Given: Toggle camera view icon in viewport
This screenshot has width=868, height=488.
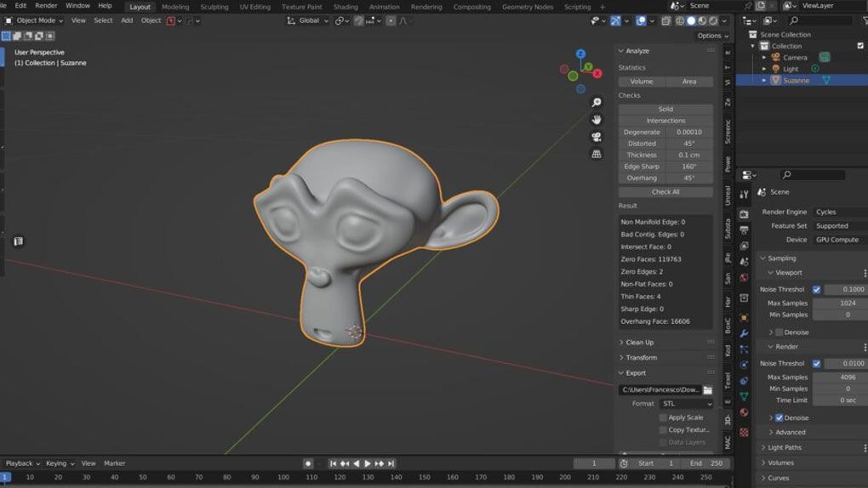Looking at the screenshot, I should coord(597,137).
